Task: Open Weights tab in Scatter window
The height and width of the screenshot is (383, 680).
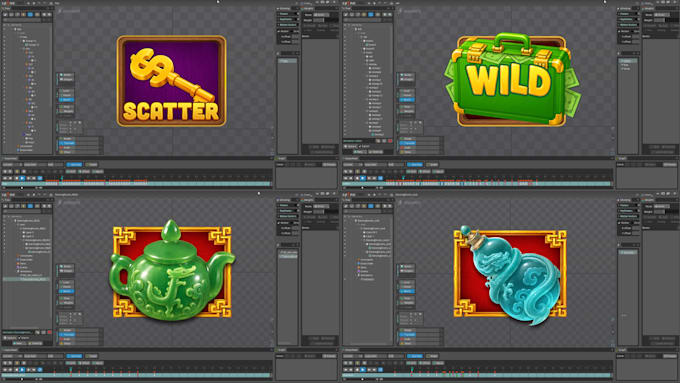Action: click(308, 9)
